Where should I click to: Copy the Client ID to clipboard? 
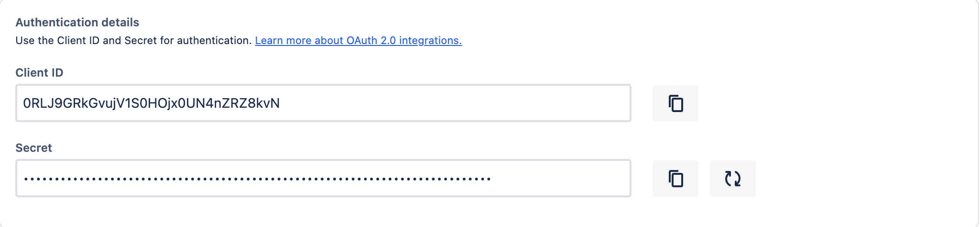pos(675,103)
